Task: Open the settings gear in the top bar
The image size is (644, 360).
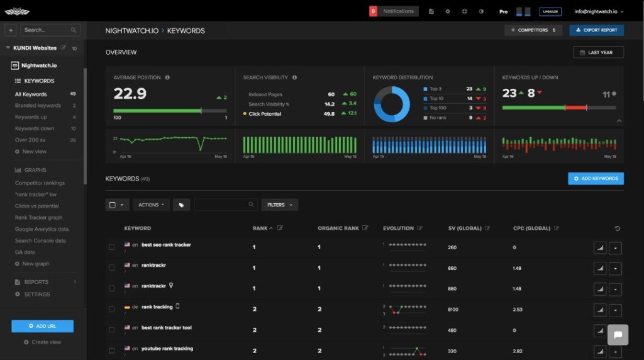Action: point(448,11)
